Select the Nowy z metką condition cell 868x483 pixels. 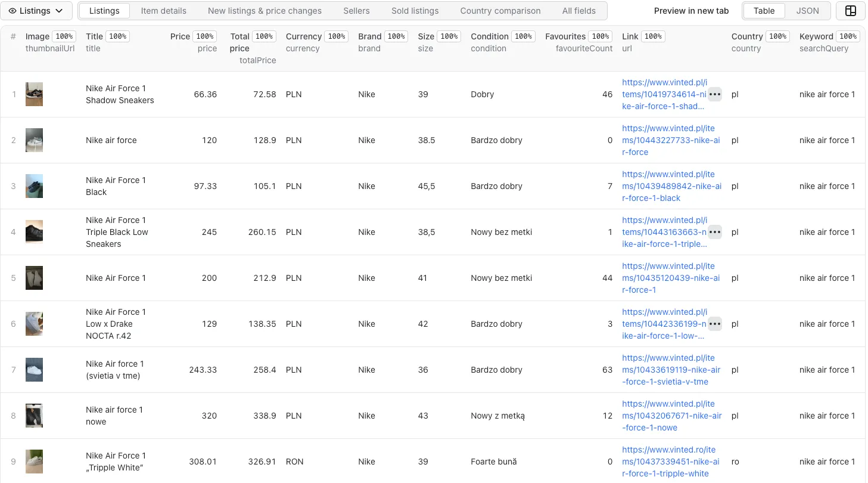[x=497, y=416]
